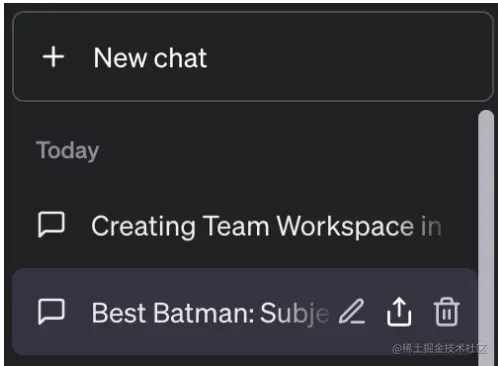Click the word 'Creating' in the first chat entry
Image resolution: width=498 pixels, height=366 pixels.
[143, 227]
